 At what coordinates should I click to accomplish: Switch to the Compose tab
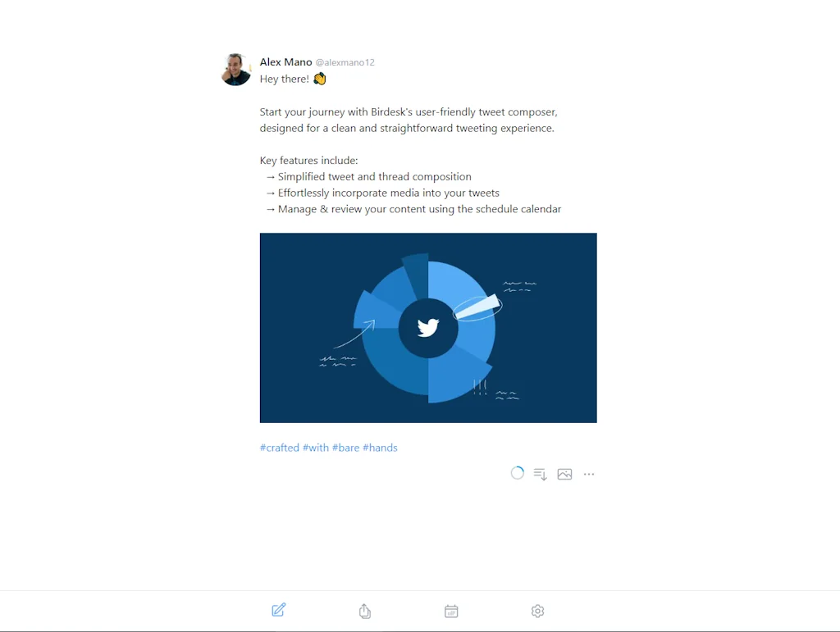[x=278, y=610]
